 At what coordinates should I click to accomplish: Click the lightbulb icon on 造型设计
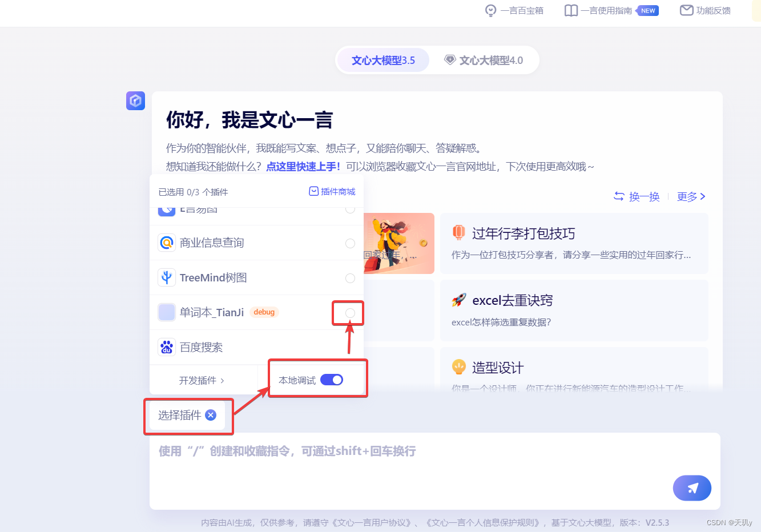pos(459,367)
